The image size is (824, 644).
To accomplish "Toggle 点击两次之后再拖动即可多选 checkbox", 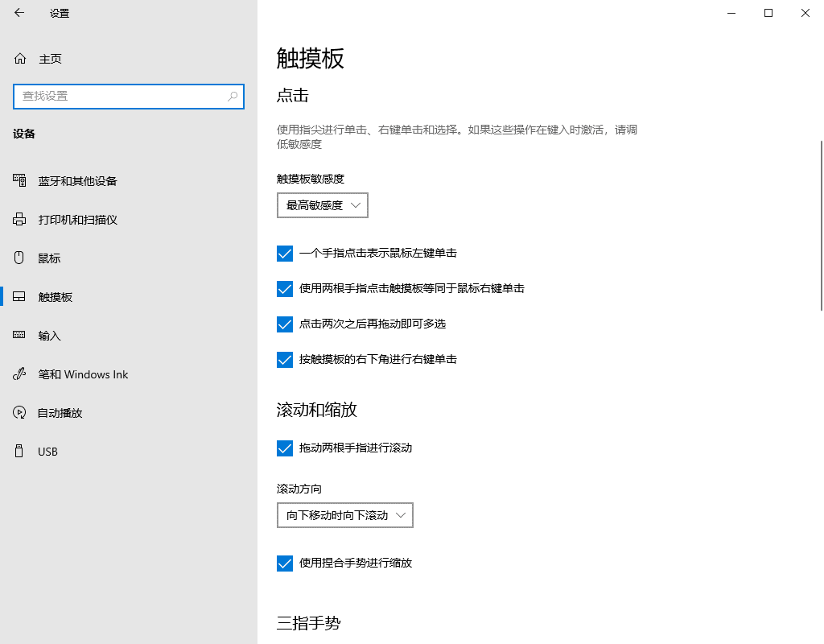I will 285,324.
